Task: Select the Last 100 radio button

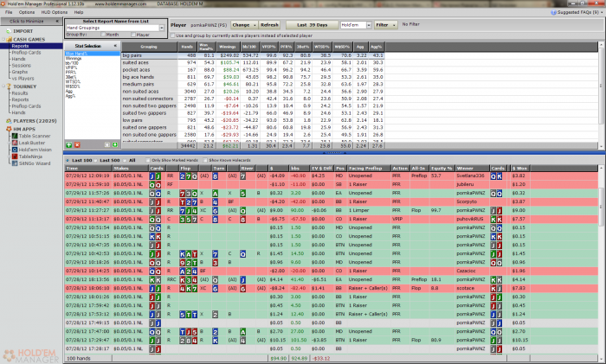Action: pos(68,160)
